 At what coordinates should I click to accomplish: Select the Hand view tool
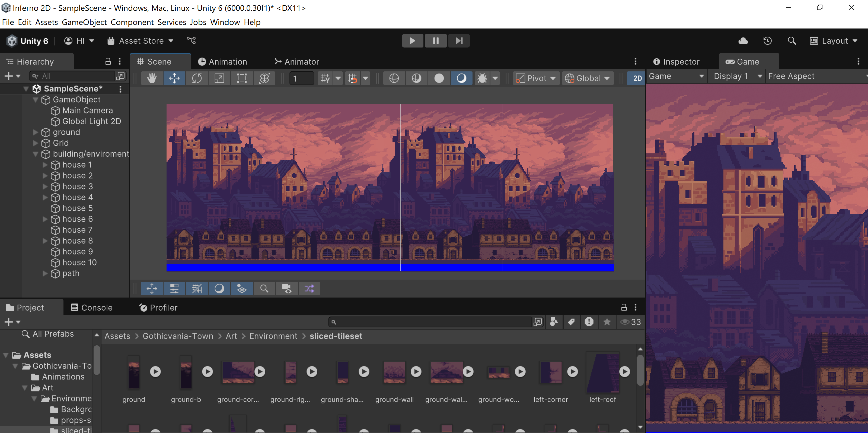[152, 78]
